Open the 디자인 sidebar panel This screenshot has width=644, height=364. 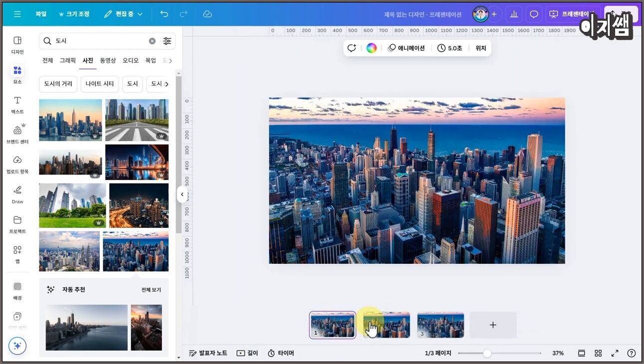pos(17,45)
